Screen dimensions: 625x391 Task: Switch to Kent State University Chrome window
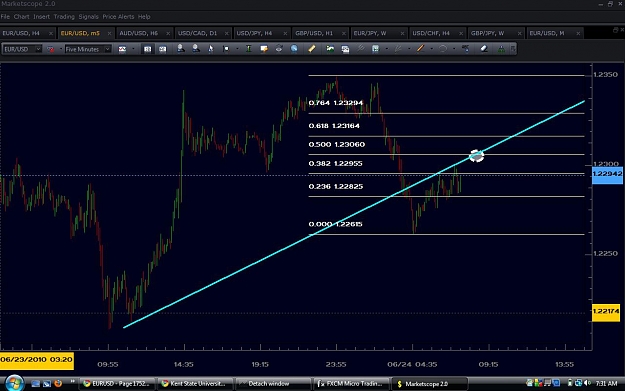[194, 384]
